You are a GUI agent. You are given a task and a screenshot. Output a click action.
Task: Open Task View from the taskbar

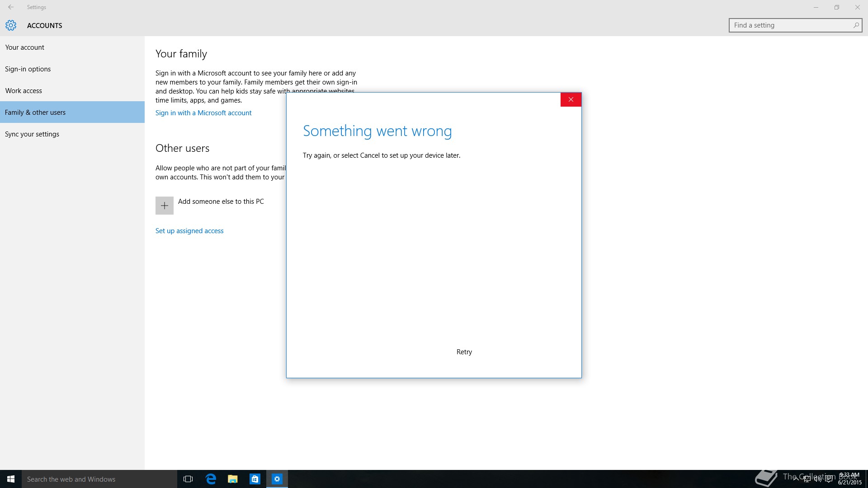[x=188, y=479]
